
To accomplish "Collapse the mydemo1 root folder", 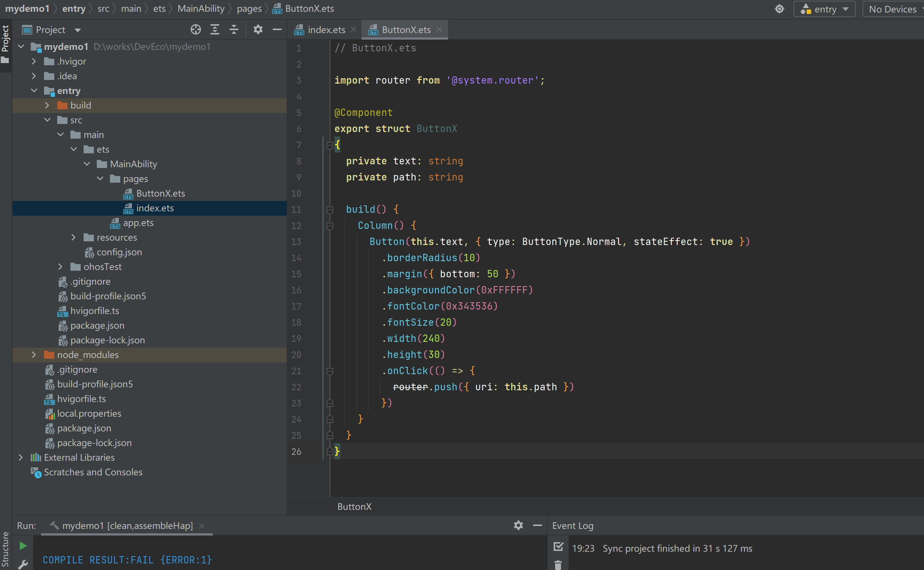I will pos(21,46).
